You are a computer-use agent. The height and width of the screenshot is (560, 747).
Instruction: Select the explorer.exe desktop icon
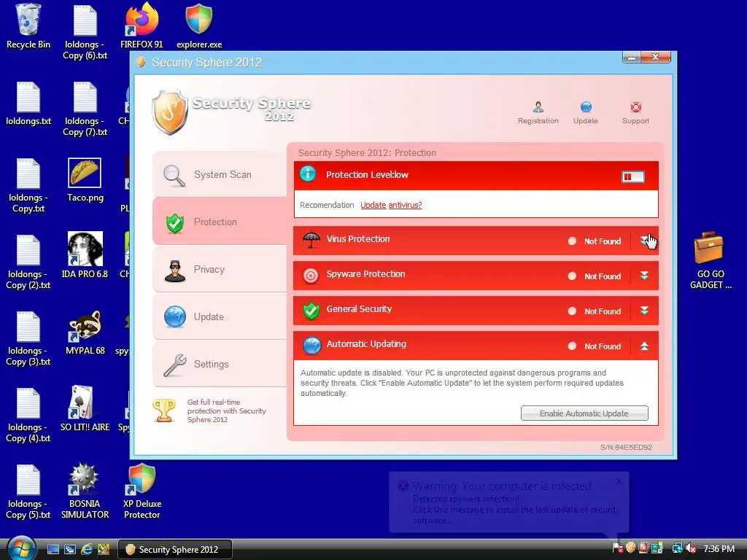click(x=199, y=26)
